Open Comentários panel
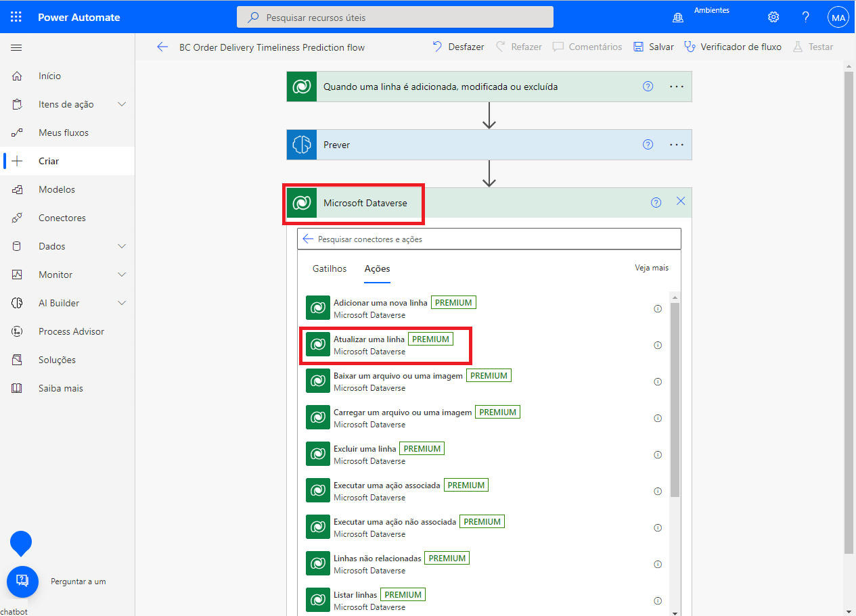This screenshot has width=856, height=616. tap(587, 47)
